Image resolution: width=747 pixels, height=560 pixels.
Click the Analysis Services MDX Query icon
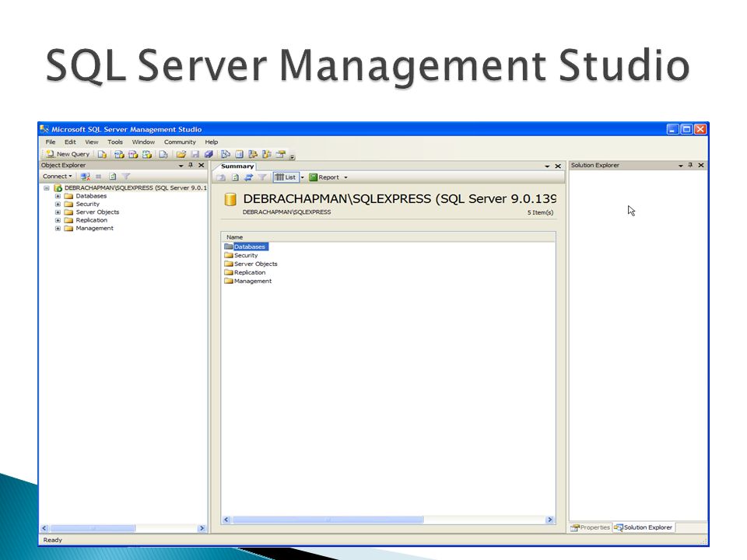click(x=119, y=154)
